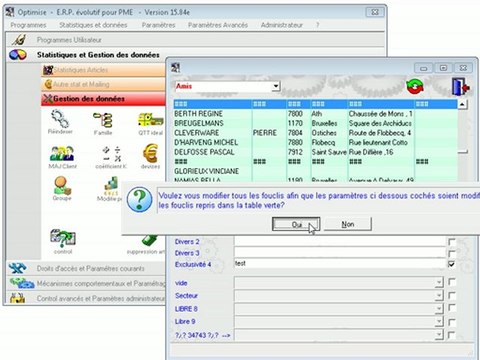Select the Statistiques Articles bar
Screen dimensions: 480x360
[x=103, y=70]
